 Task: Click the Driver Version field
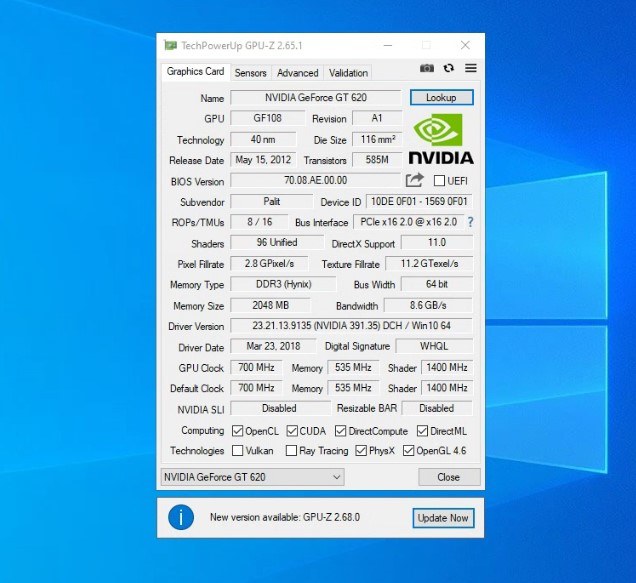coord(351,326)
